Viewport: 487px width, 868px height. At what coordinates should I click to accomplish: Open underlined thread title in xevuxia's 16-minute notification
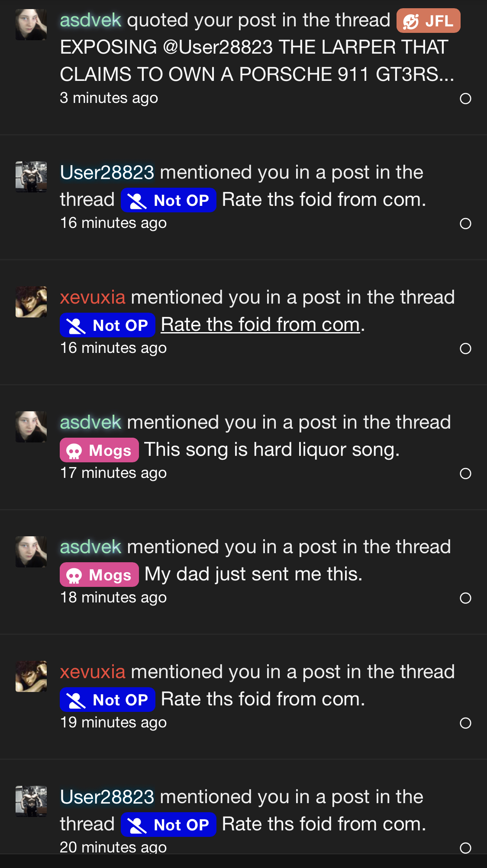tap(260, 325)
